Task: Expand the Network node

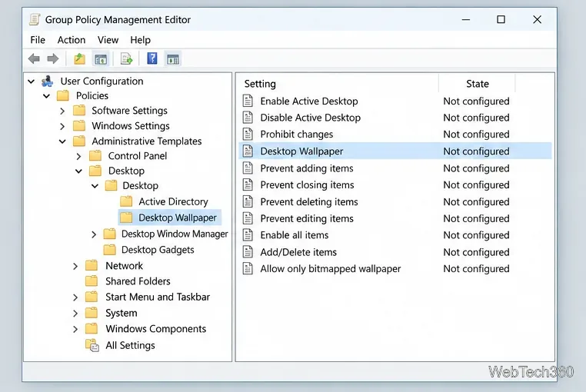Action: pyautogui.click(x=75, y=266)
